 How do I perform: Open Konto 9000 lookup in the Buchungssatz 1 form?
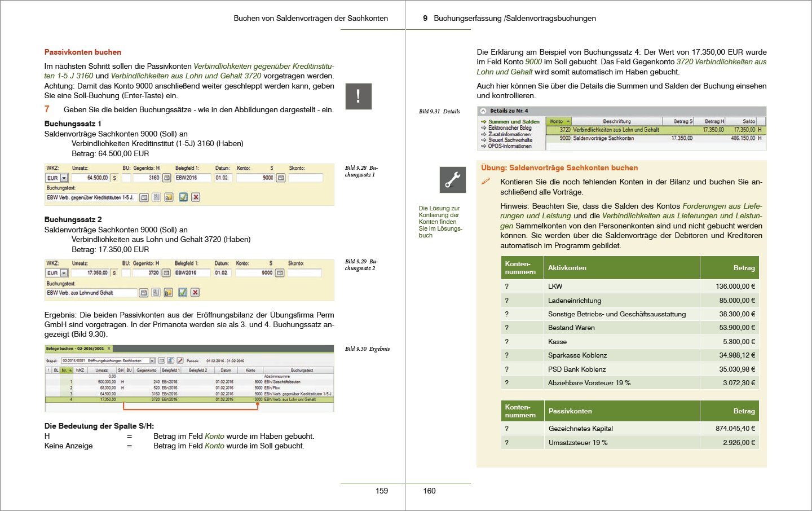[281, 178]
